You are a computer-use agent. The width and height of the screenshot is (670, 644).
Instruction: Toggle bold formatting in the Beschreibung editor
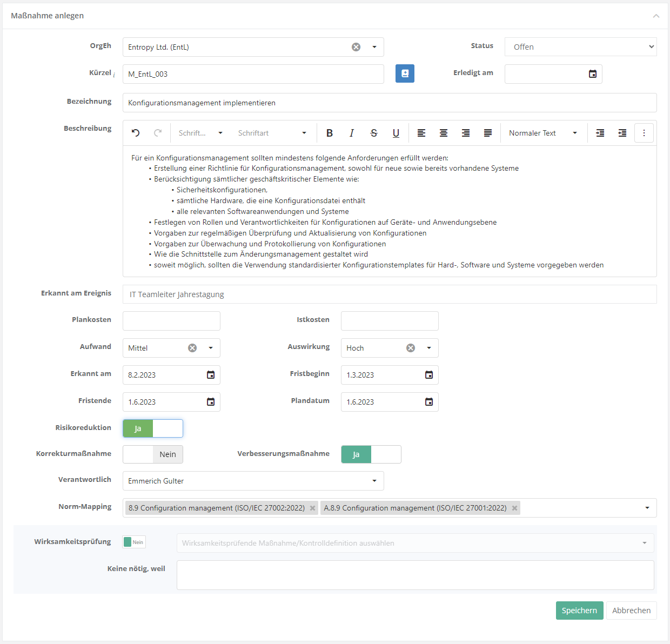tap(330, 133)
